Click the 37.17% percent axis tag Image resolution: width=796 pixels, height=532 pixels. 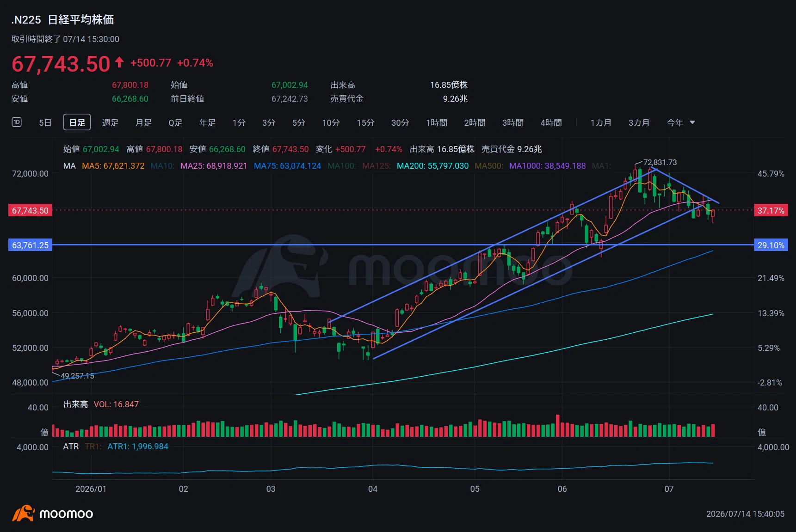[771, 210]
